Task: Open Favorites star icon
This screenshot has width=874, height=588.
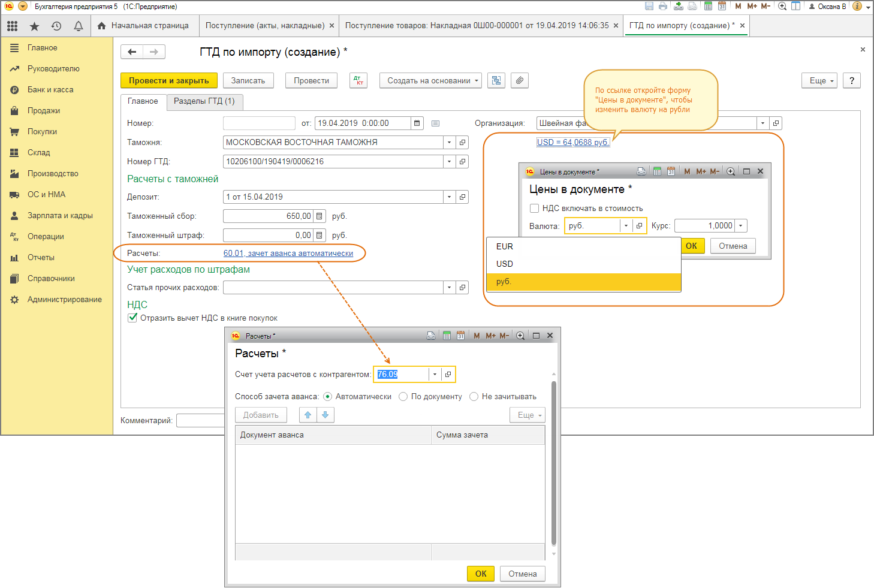Action: pos(34,26)
